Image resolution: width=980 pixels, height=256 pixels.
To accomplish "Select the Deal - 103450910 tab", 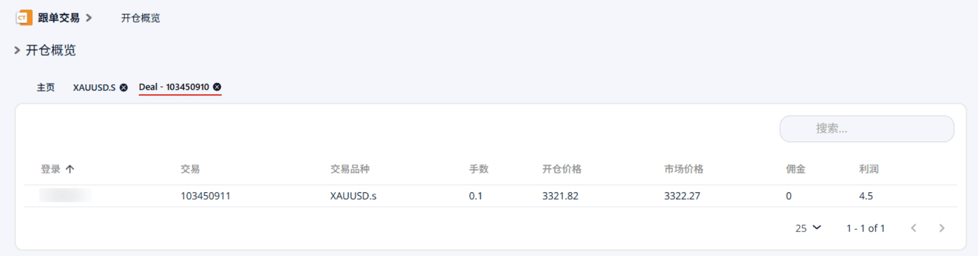I will [174, 87].
